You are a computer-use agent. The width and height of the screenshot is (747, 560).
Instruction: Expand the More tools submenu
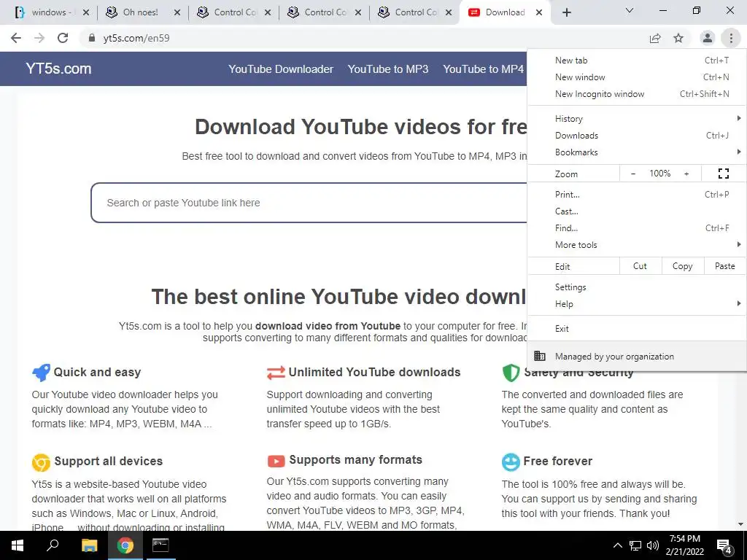636,245
